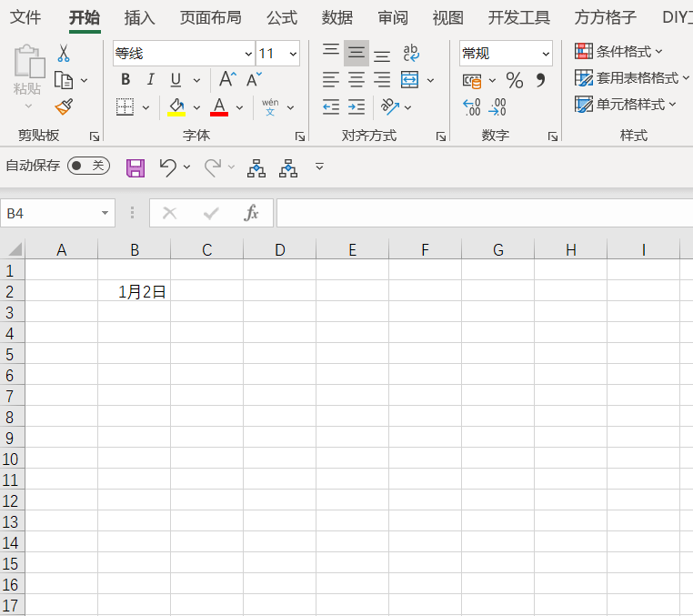693x616 pixels.
Task: Click the purple Save icon
Action: (136, 168)
